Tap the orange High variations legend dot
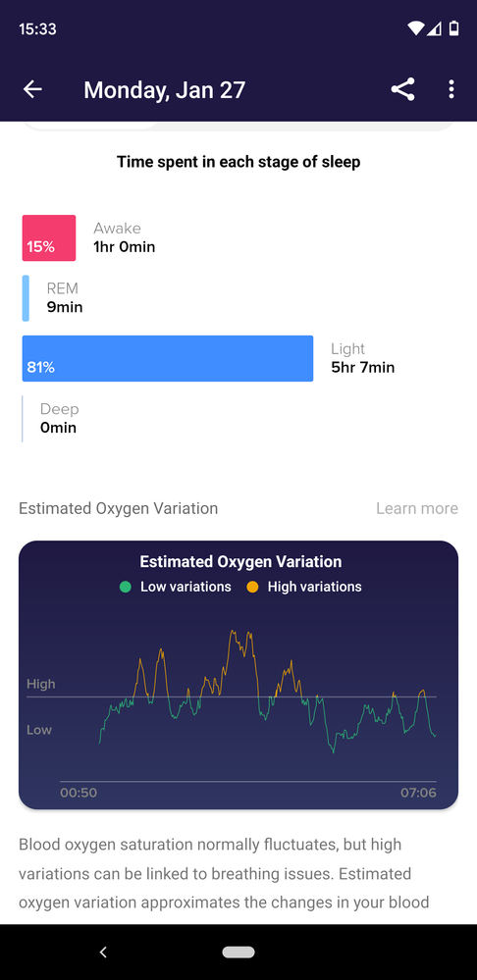 click(x=252, y=587)
